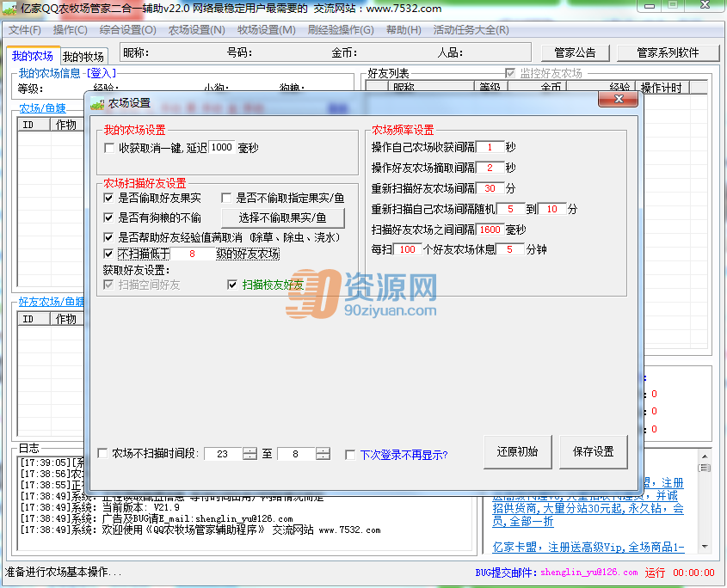Viewport: 727px width, 588px height.
Task: Open 管家公告 button
Action: click(x=575, y=52)
